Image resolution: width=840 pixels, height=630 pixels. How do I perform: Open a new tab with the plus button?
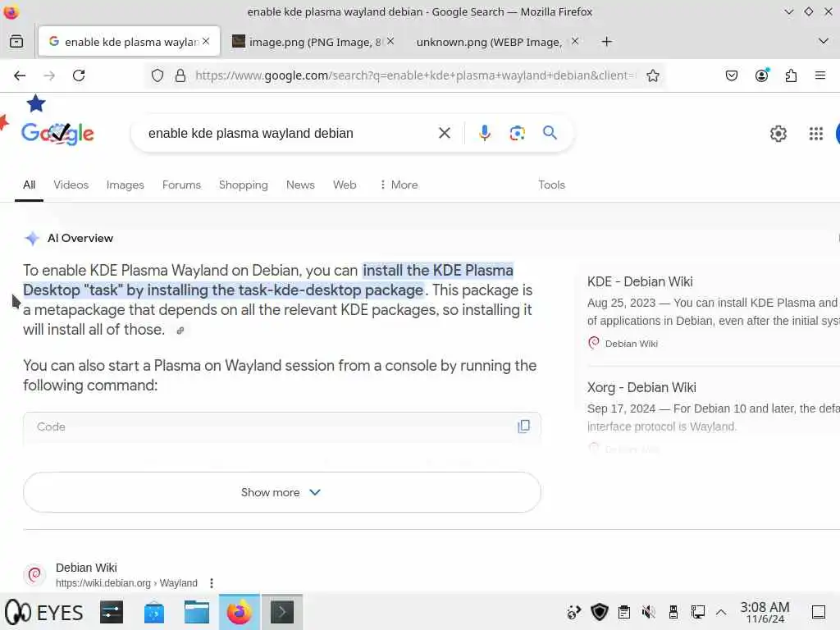coord(606,41)
